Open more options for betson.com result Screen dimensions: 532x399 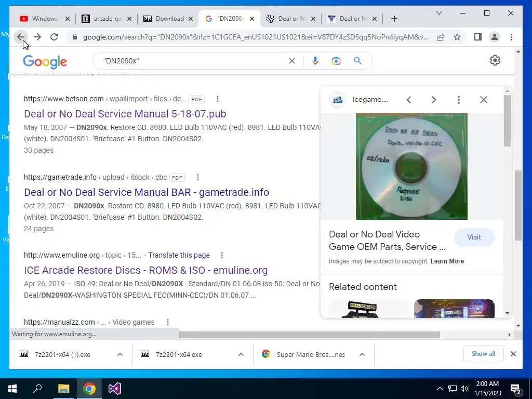[218, 99]
